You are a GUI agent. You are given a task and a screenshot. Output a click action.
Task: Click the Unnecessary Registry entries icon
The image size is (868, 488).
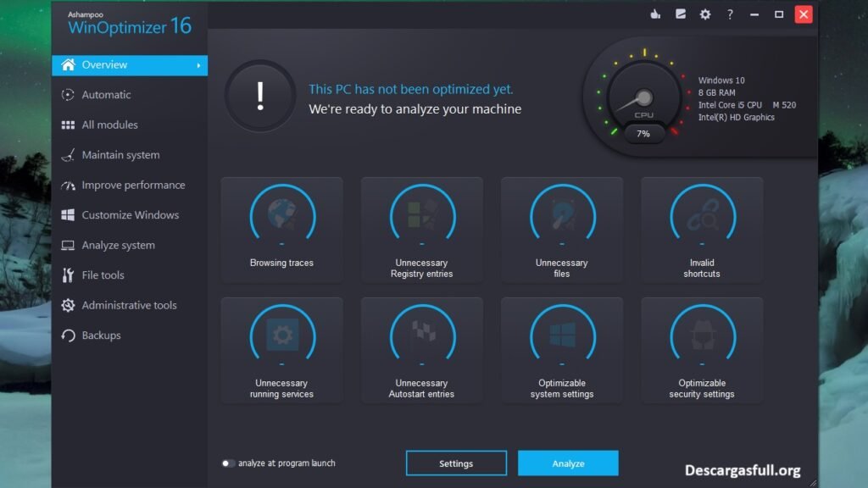point(421,216)
